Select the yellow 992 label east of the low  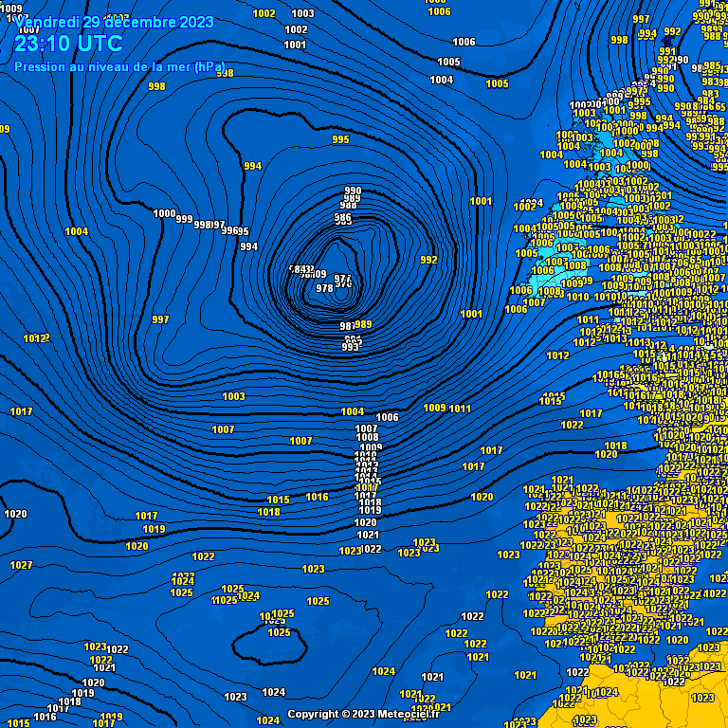(x=428, y=260)
